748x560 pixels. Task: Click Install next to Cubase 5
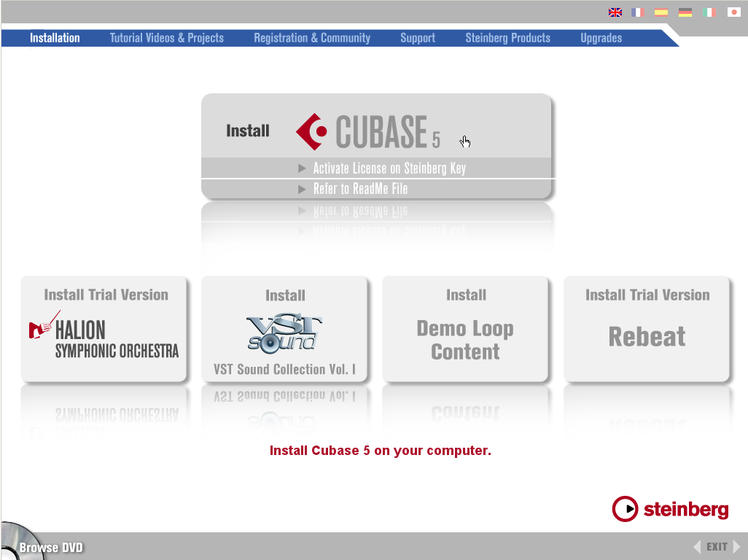[x=248, y=131]
